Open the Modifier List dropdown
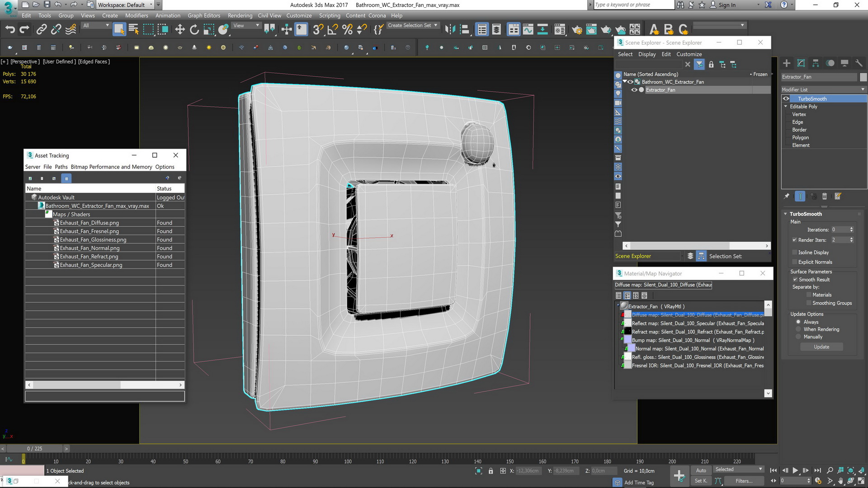Screen dimensions: 868x488 [x=824, y=89]
